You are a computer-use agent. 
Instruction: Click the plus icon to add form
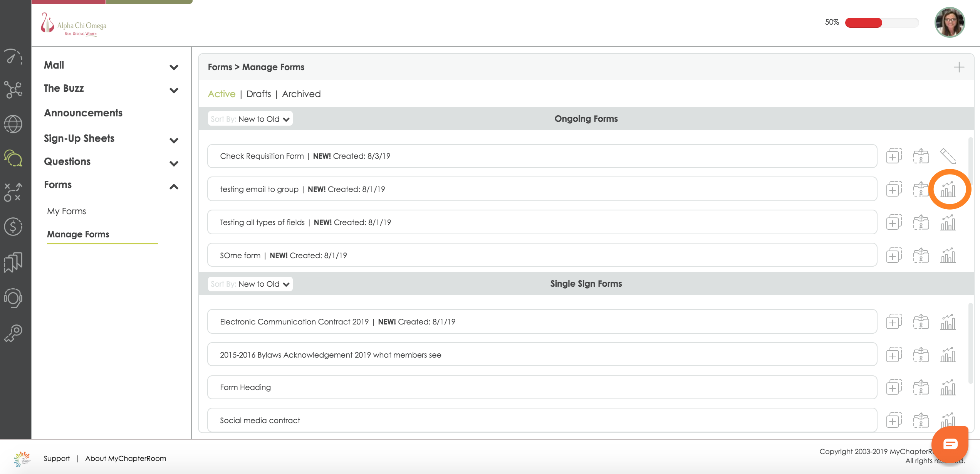tap(959, 67)
